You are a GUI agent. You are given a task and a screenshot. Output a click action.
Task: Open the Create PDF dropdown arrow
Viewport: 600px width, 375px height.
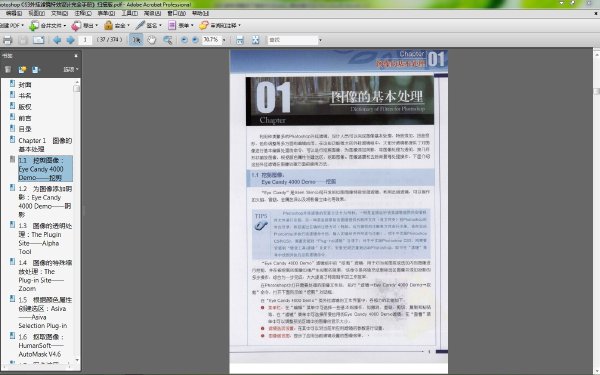click(23, 26)
